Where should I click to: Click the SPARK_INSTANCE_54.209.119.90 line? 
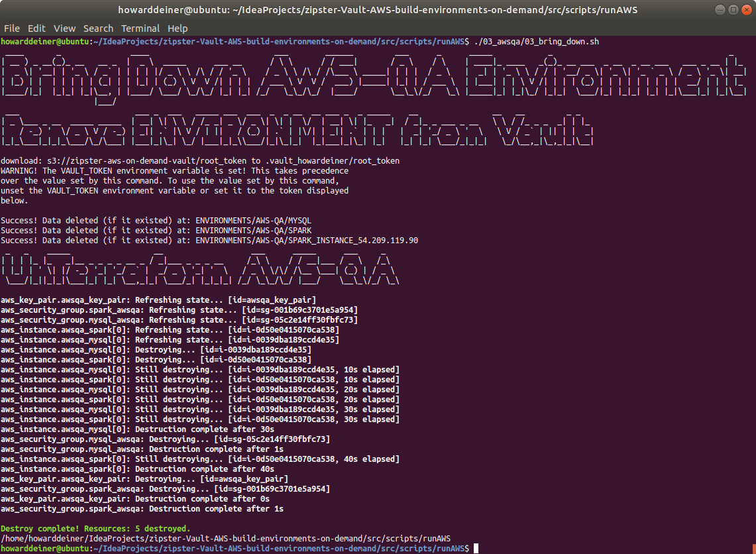[x=209, y=240]
